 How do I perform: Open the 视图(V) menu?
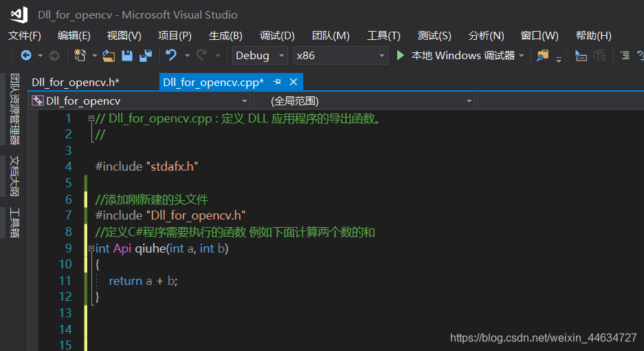(124, 36)
